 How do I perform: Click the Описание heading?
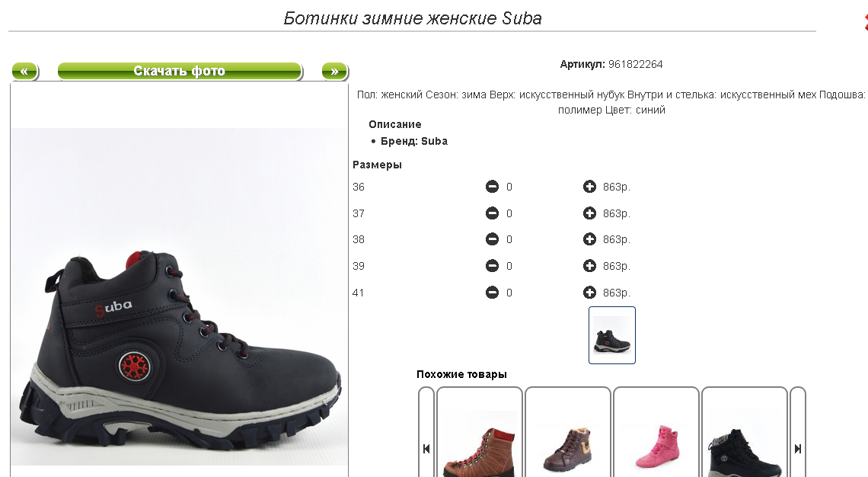click(395, 125)
